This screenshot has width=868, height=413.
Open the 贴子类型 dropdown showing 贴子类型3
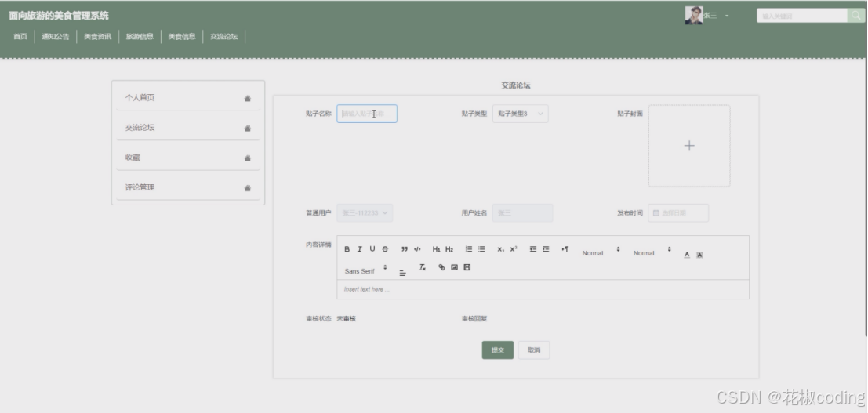(521, 114)
